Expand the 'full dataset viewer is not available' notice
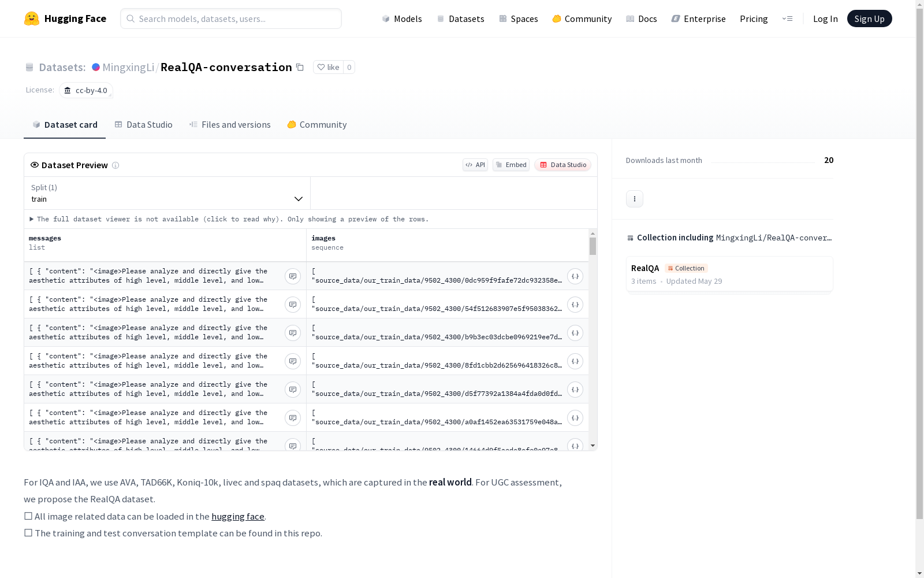 coord(229,219)
